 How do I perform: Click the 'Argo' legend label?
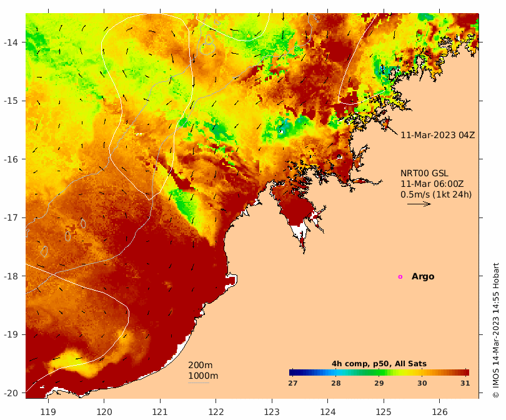tap(423, 276)
